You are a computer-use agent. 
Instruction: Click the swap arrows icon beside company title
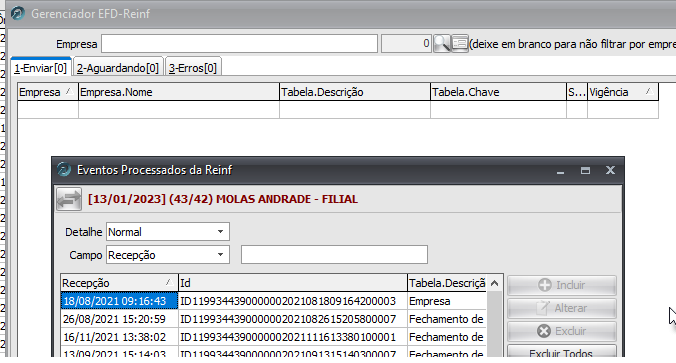[x=69, y=199]
